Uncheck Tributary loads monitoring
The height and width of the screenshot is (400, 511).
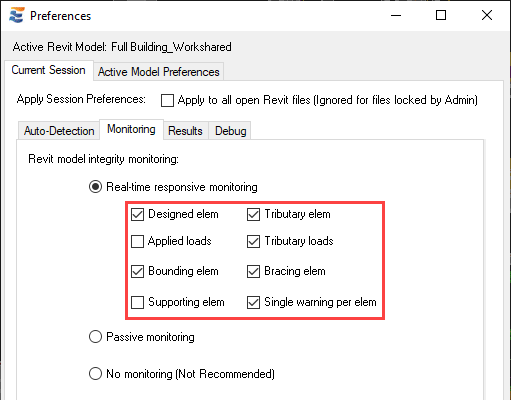253,241
